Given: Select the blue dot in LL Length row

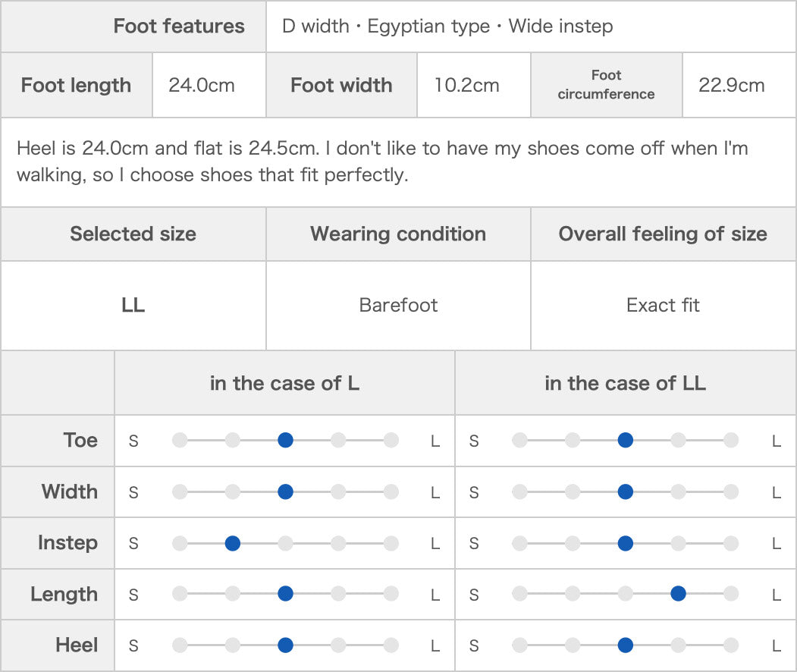Looking at the screenshot, I should (678, 593).
